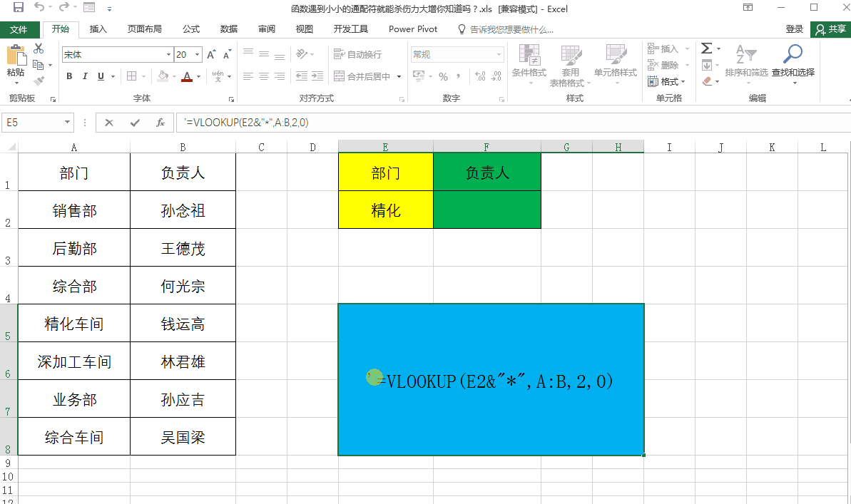Cancel formula entry with X button
The image size is (851, 504).
click(109, 123)
